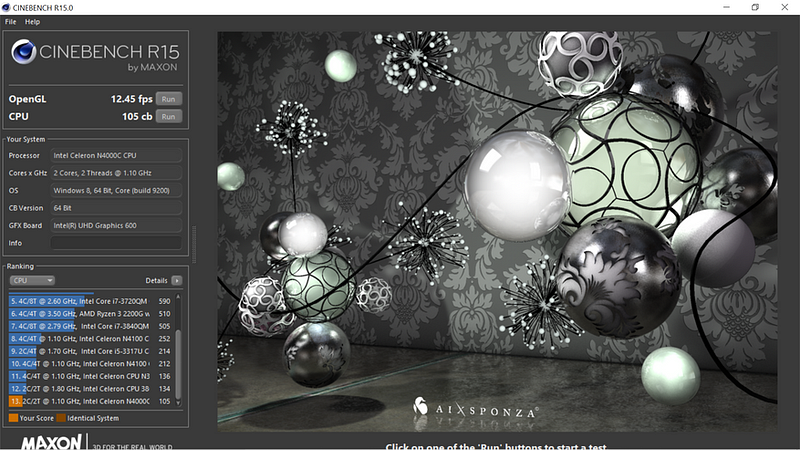The width and height of the screenshot is (800, 450).
Task: Click the Details label in Ranking
Action: [x=156, y=281]
